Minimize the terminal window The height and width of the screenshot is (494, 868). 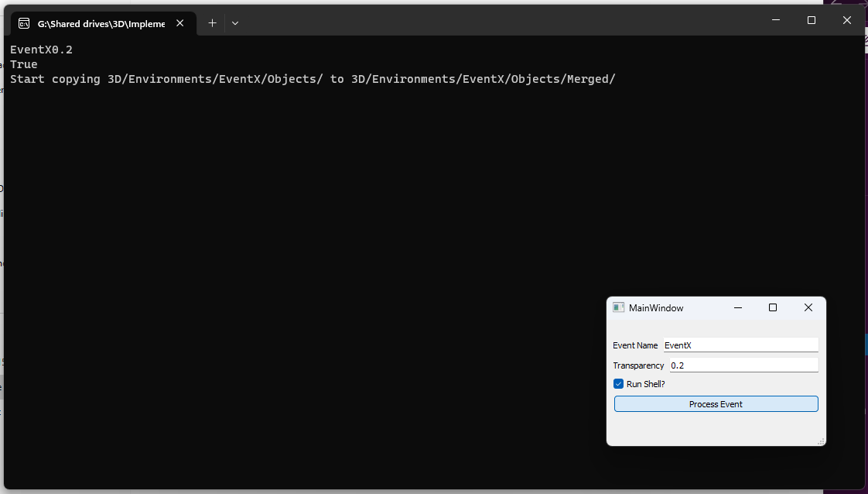[776, 20]
